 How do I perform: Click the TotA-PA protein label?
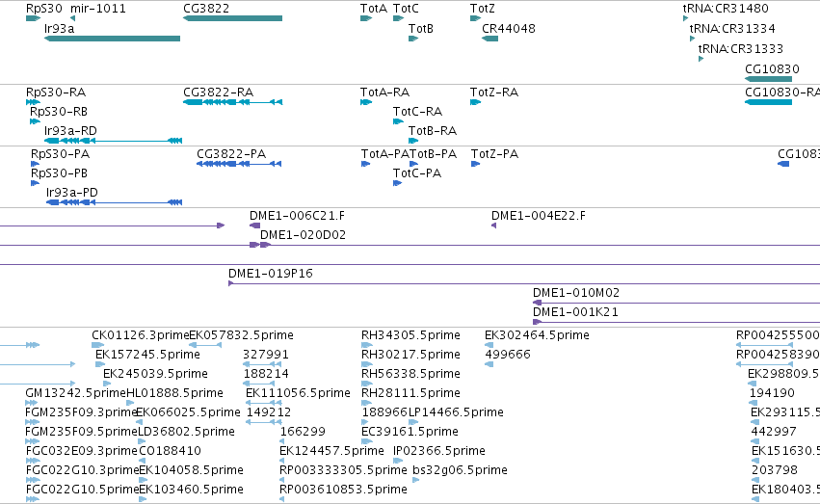tap(384, 154)
